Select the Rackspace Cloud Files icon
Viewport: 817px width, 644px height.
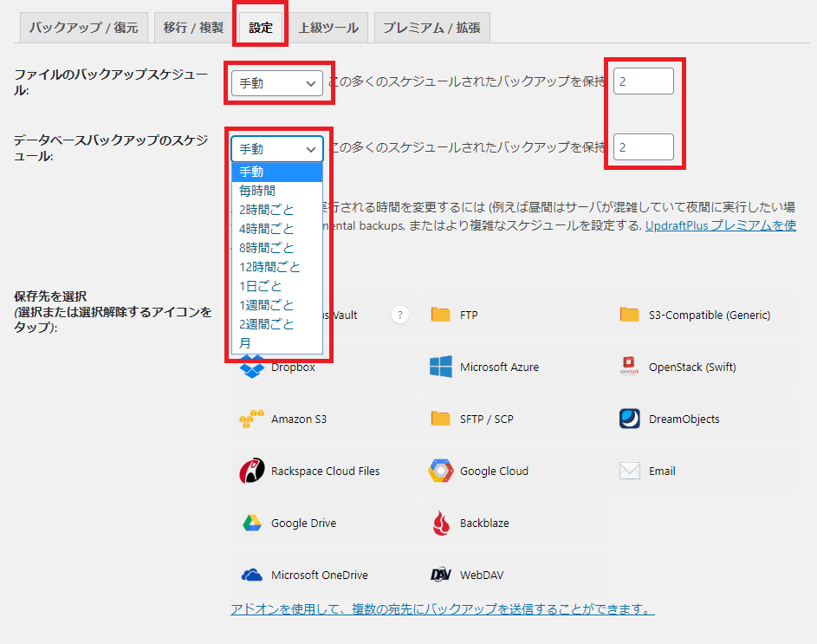tap(251, 471)
